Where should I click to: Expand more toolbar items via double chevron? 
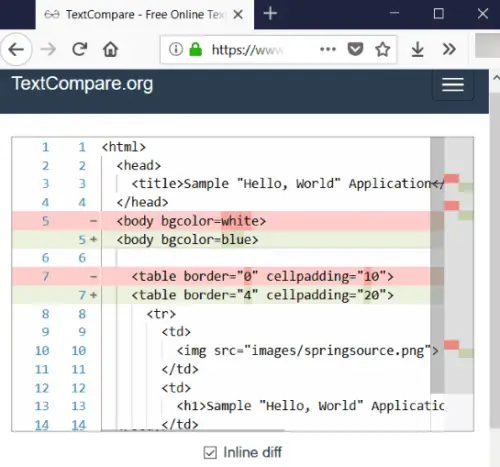449,49
